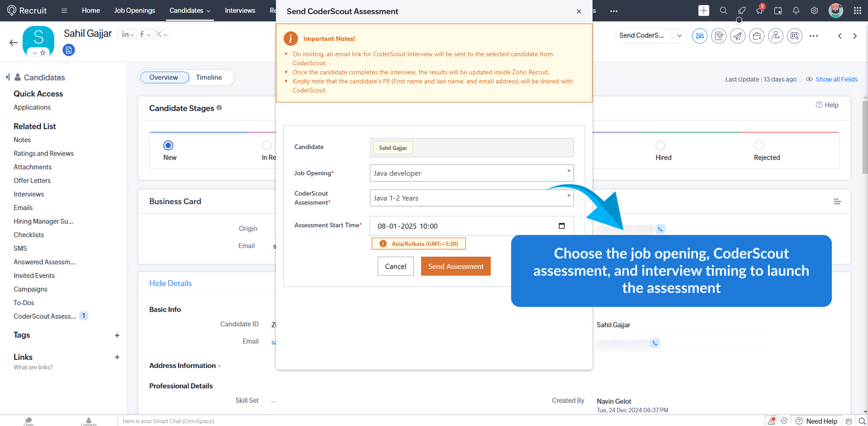Screen dimensions: 868x426
Task: Switch to the Timeline tab
Action: point(209,78)
